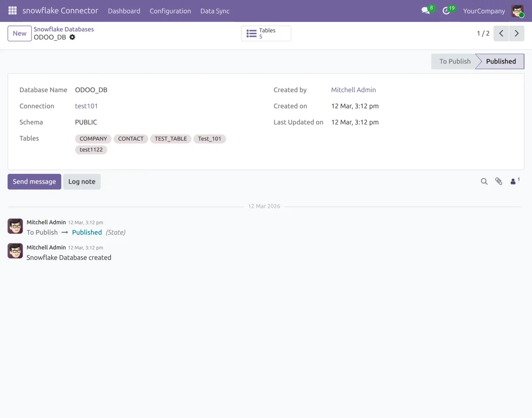Screen dimensions: 532x418
Task: Open Mitchell Admin Created by link
Action: pyautogui.click(x=353, y=90)
